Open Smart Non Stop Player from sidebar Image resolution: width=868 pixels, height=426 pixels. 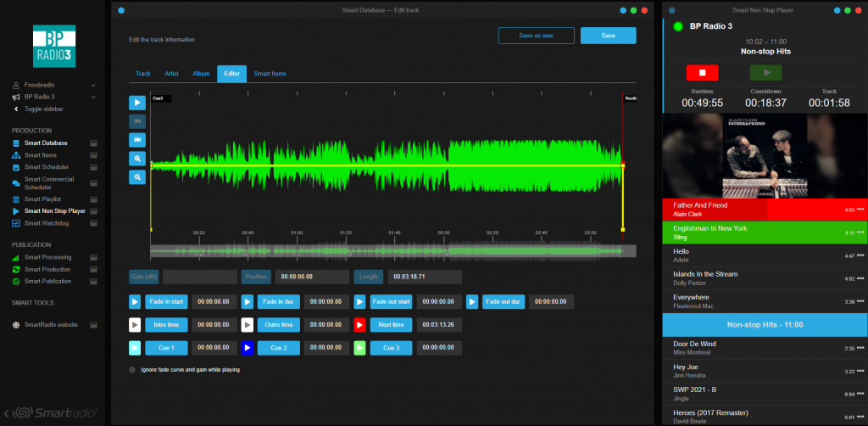click(x=55, y=211)
